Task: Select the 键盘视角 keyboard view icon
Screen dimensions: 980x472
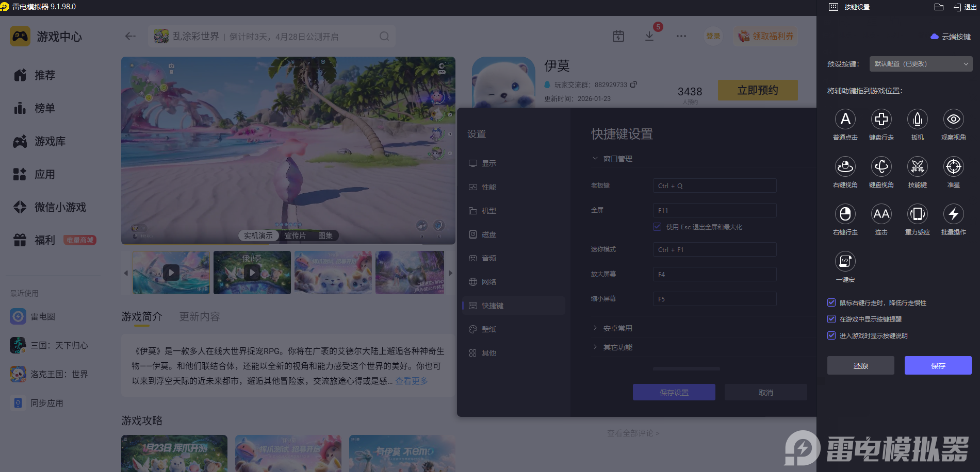Action: 881,166
